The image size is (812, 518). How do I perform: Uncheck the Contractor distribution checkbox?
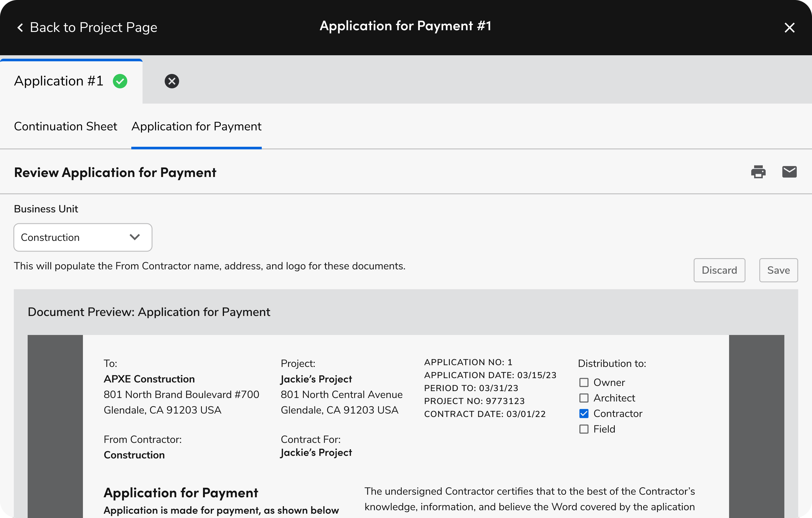(x=584, y=414)
